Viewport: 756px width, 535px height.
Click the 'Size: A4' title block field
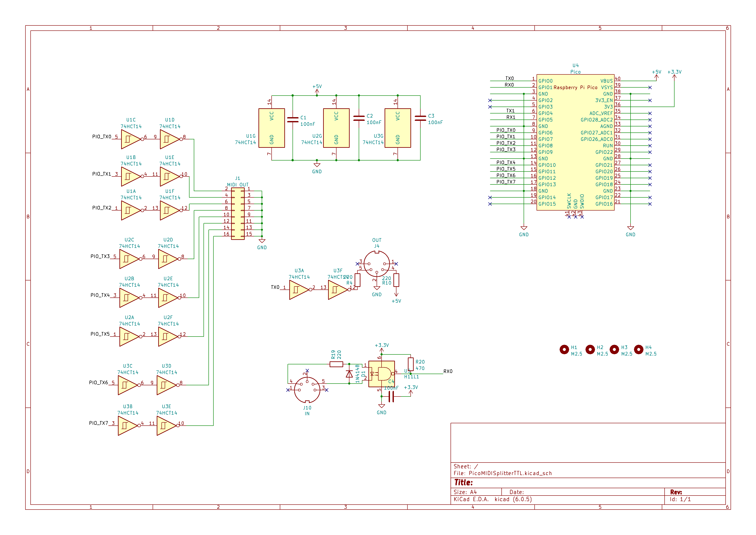click(x=465, y=492)
